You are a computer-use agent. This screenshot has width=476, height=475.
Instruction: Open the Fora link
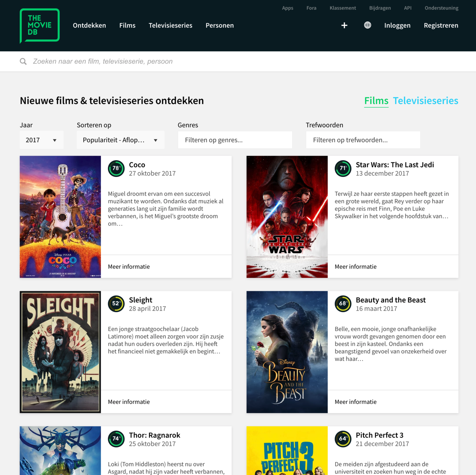311,8
